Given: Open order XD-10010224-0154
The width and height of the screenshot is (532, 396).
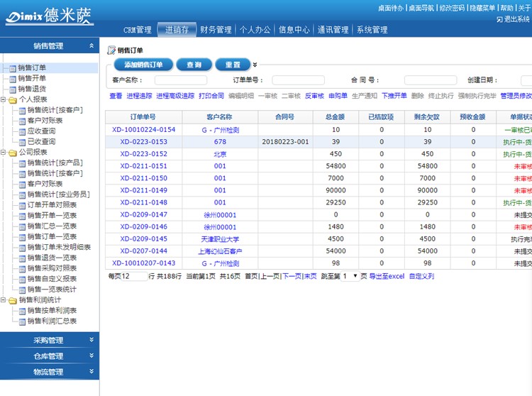Looking at the screenshot, I should pyautogui.click(x=143, y=130).
